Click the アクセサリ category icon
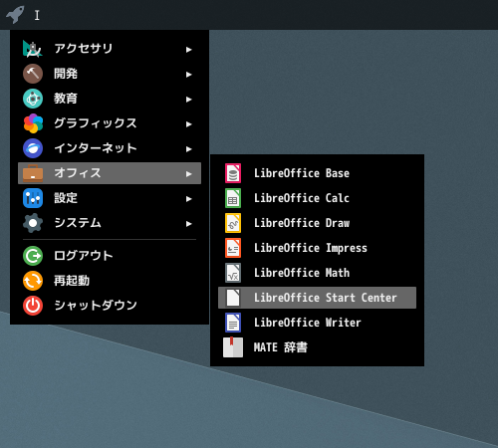 pyautogui.click(x=33, y=49)
